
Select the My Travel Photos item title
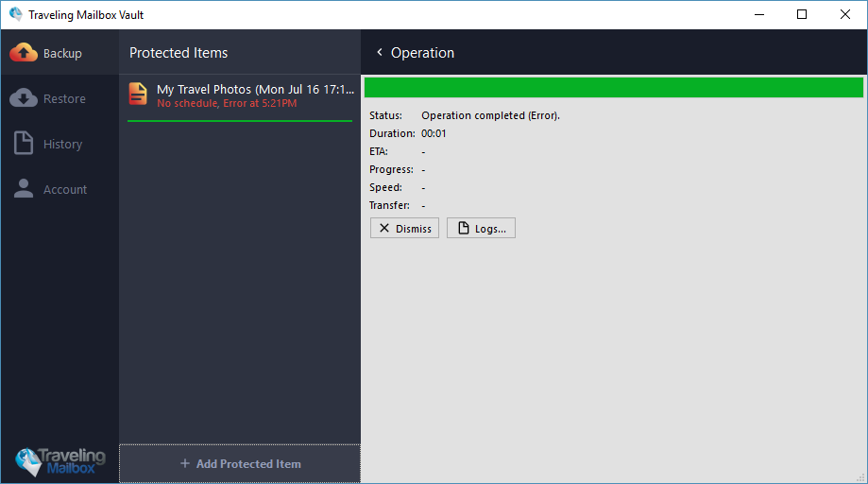(255, 90)
